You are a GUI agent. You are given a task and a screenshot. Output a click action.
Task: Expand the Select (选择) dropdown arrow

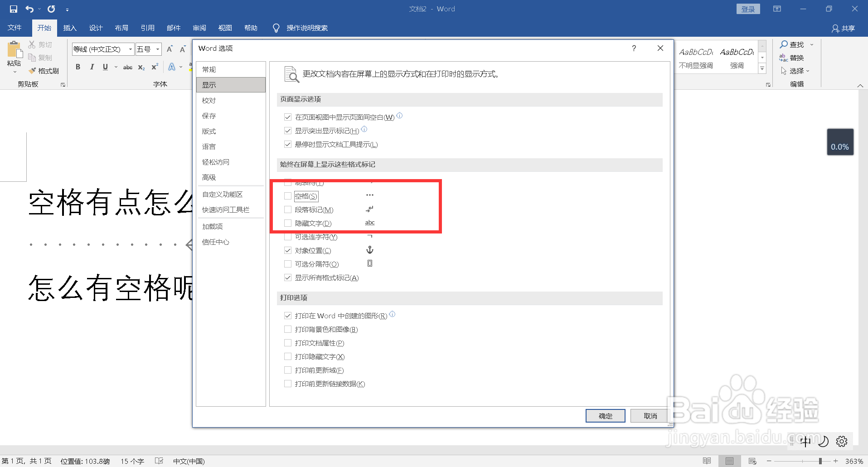tap(808, 71)
